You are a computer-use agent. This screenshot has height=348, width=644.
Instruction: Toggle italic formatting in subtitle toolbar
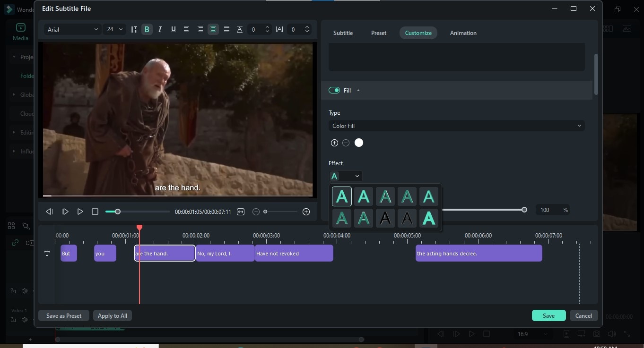160,29
